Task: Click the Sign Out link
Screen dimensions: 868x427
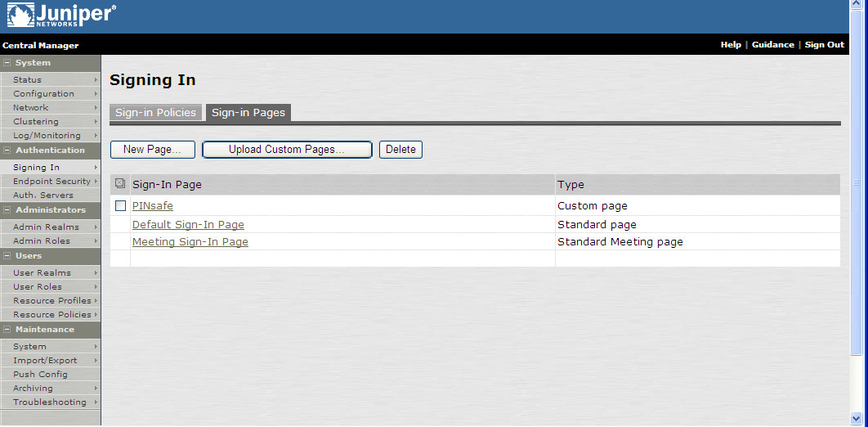Action: pyautogui.click(x=824, y=45)
